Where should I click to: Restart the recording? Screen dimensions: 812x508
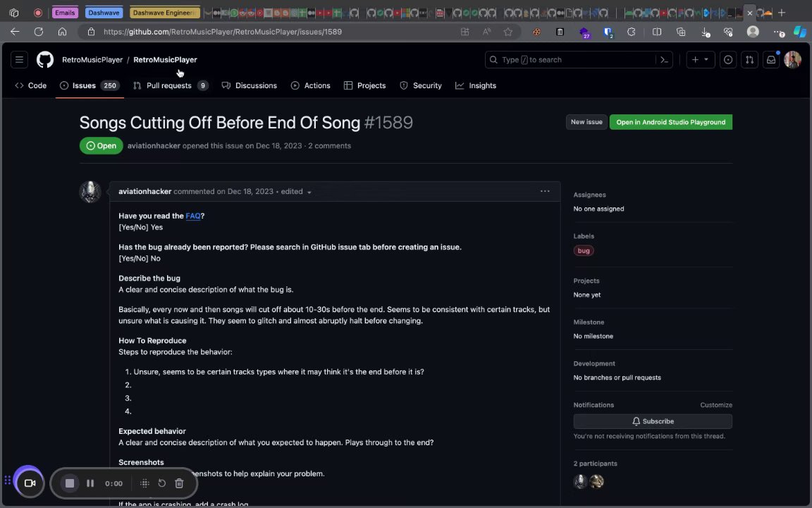[161, 483]
